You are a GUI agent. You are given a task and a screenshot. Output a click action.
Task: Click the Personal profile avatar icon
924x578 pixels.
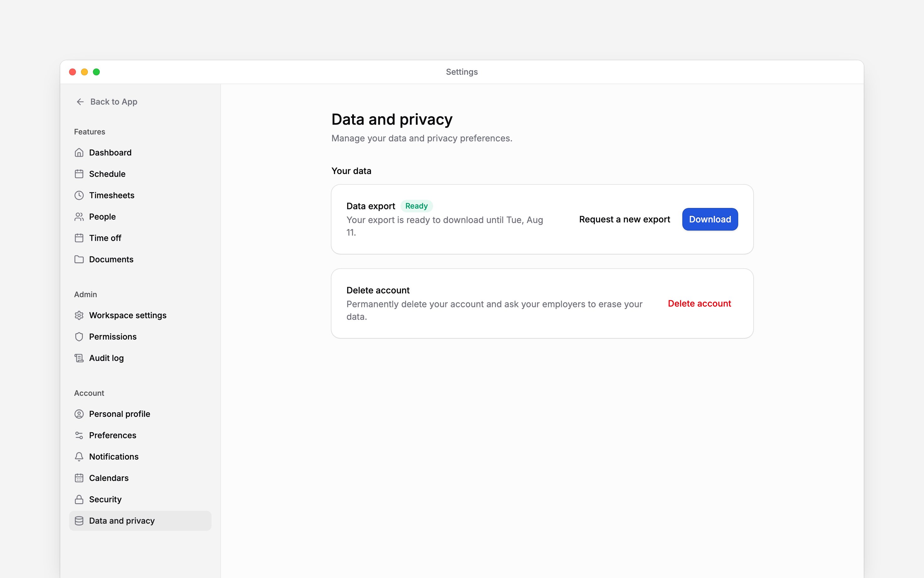click(79, 414)
